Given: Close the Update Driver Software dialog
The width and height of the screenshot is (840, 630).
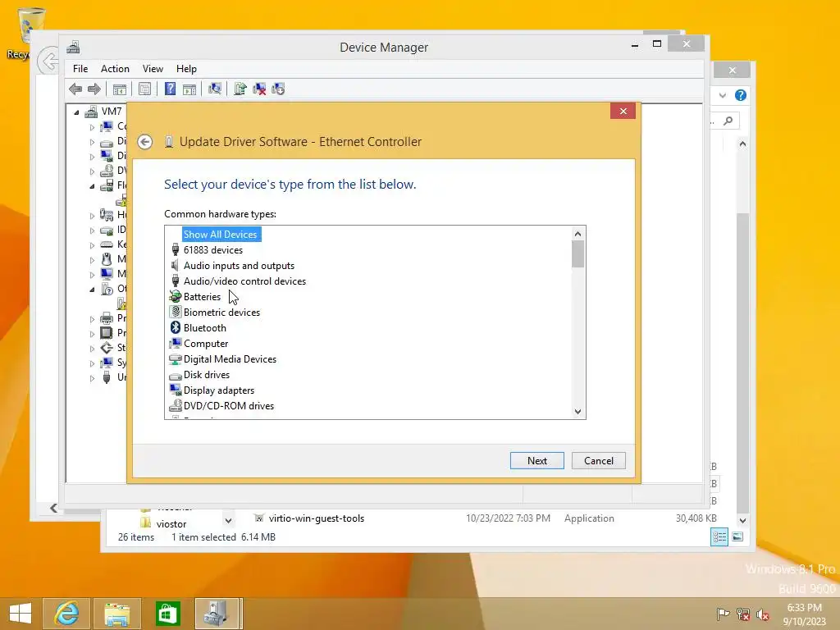Looking at the screenshot, I should [x=623, y=111].
